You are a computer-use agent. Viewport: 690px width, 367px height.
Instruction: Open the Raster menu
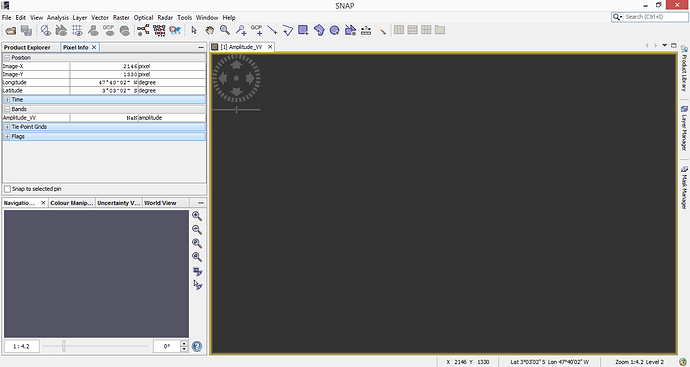pyautogui.click(x=121, y=18)
